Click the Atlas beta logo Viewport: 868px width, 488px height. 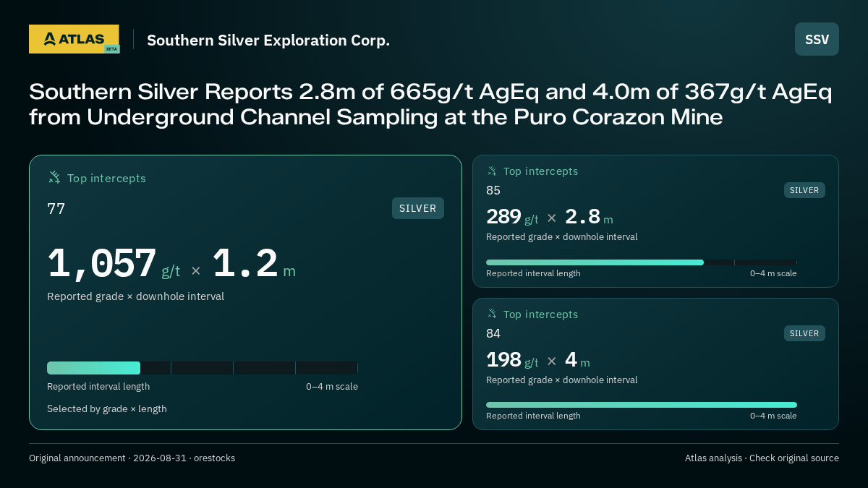74,39
